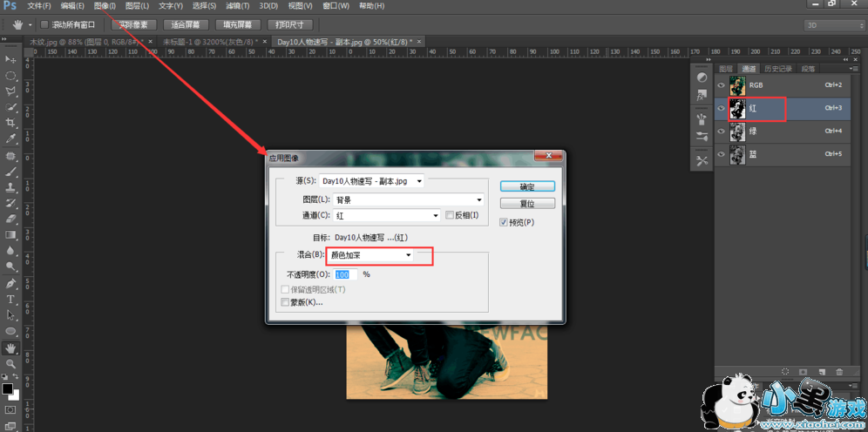Enable the 反相 invert checkbox
Screen dimensions: 868x432
pyautogui.click(x=450, y=215)
